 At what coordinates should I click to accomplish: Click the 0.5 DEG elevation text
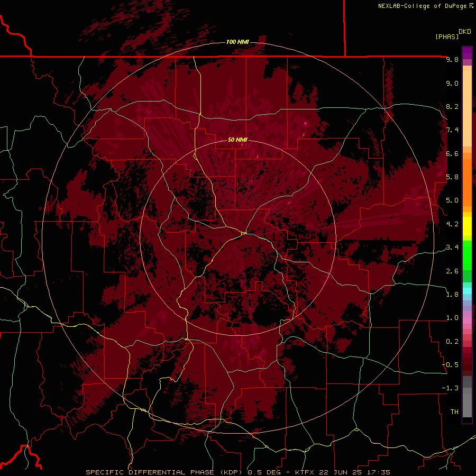point(264,472)
